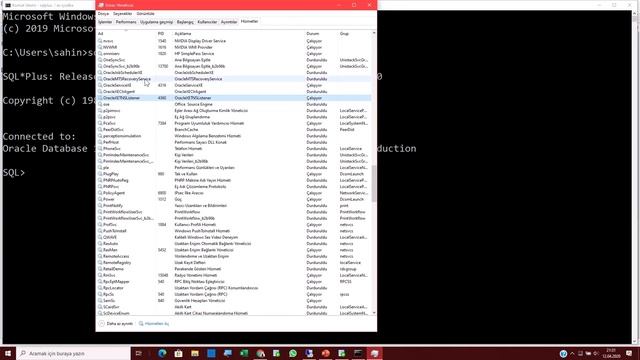Switch to the Performans tab
Viewport: 640px width, 360px height.
pos(126,22)
